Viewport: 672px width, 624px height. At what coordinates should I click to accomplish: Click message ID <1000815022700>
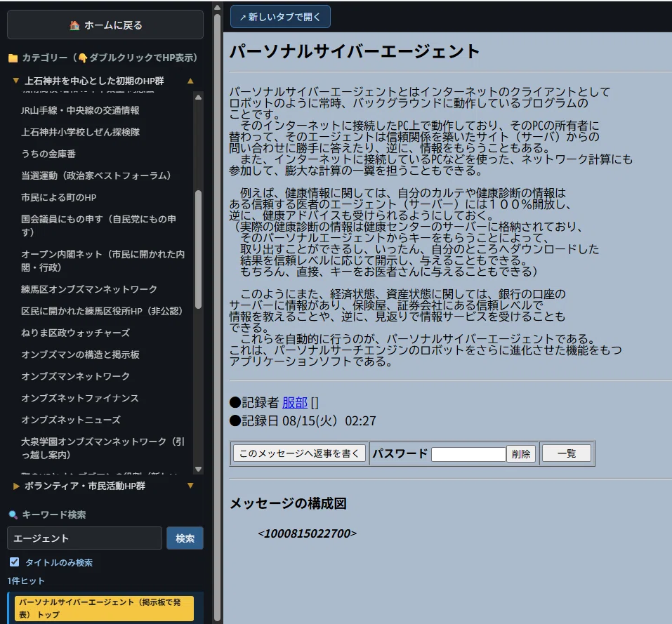[308, 533]
